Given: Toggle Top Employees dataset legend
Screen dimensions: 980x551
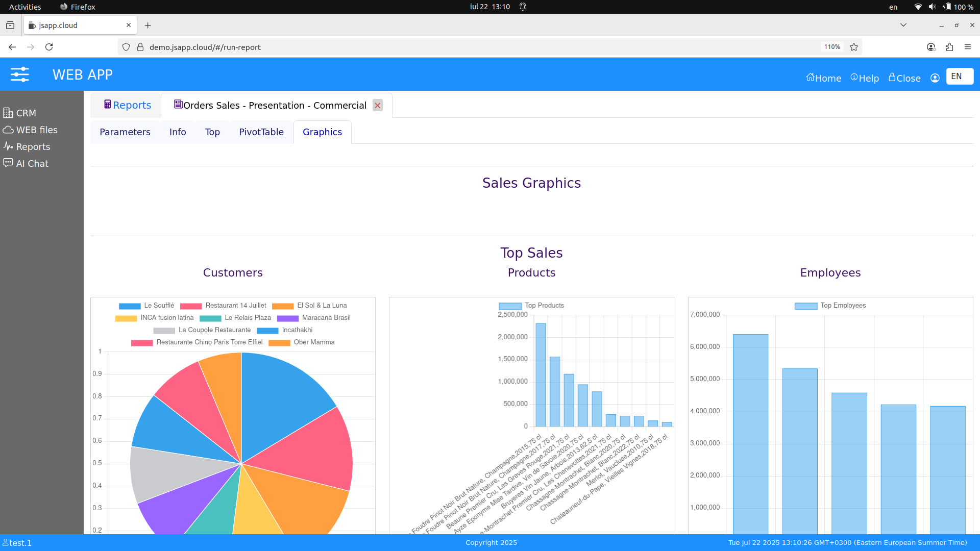Looking at the screenshot, I should point(806,306).
